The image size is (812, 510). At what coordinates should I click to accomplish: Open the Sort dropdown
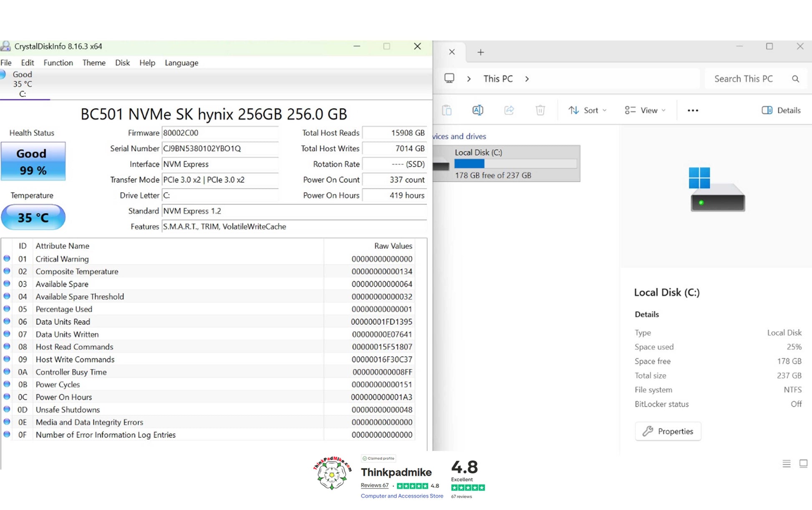tap(587, 110)
